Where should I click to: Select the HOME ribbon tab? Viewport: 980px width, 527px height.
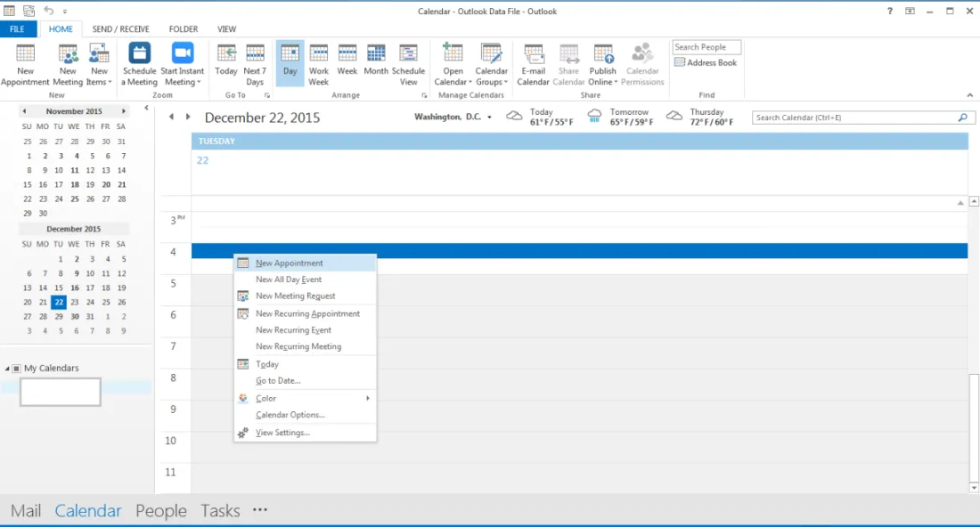[x=61, y=28]
